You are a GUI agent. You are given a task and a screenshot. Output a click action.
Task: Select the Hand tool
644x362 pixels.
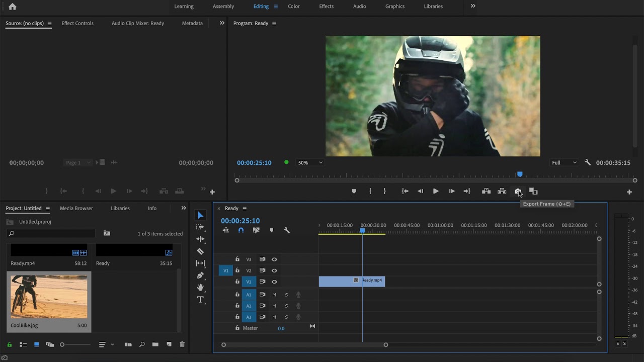[x=200, y=288]
